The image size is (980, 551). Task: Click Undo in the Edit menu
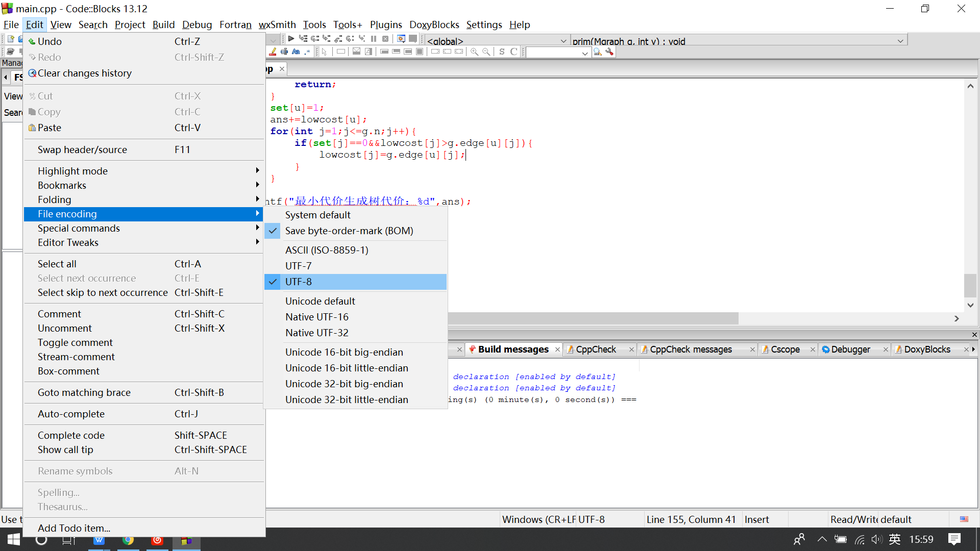(143, 41)
